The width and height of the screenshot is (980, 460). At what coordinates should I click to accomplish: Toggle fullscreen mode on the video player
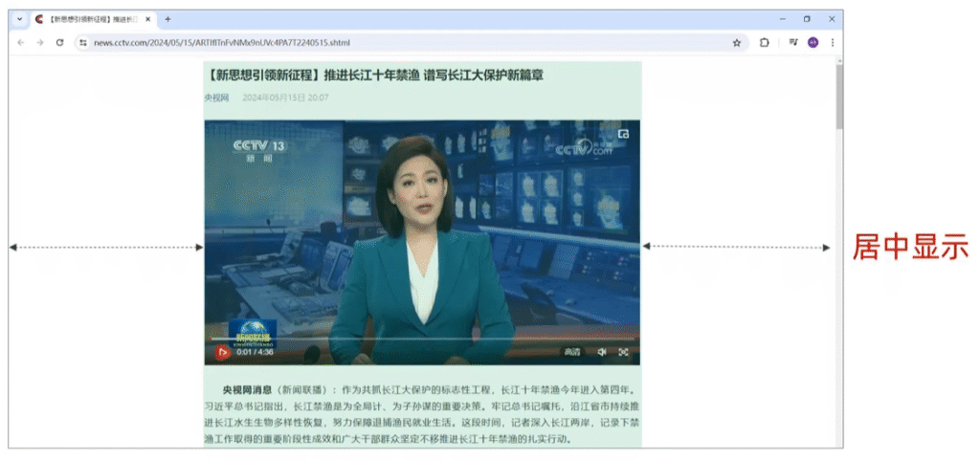tap(624, 352)
